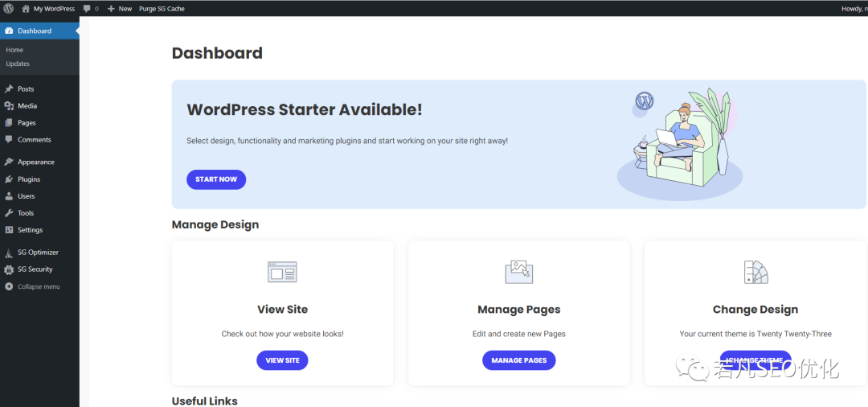Click the plus icon next to New

(x=111, y=9)
